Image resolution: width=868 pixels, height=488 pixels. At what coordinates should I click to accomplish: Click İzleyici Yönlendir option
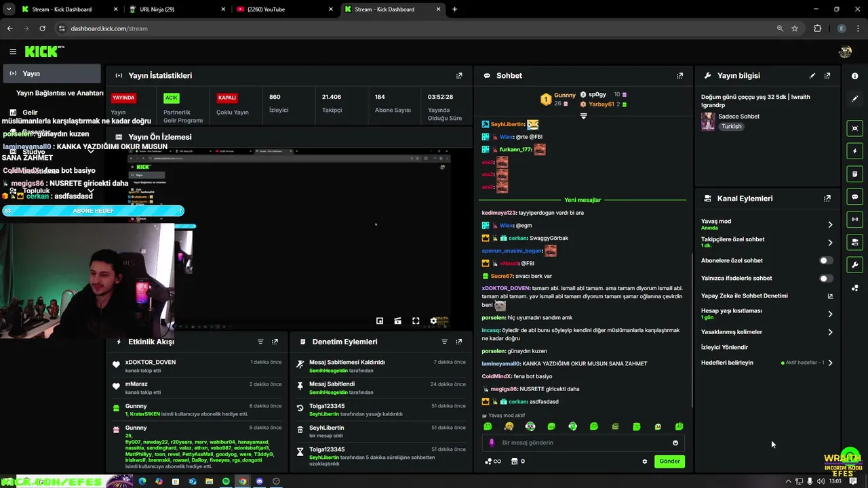tap(724, 347)
